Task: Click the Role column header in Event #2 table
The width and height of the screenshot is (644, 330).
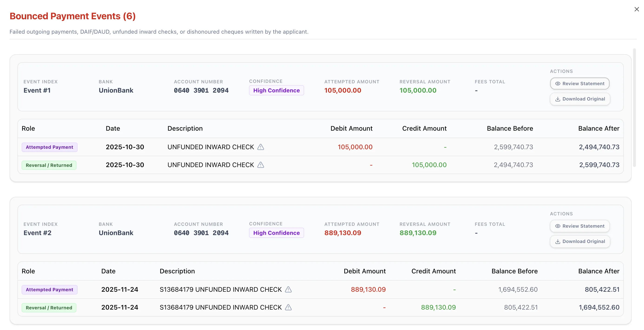Action: click(x=28, y=271)
